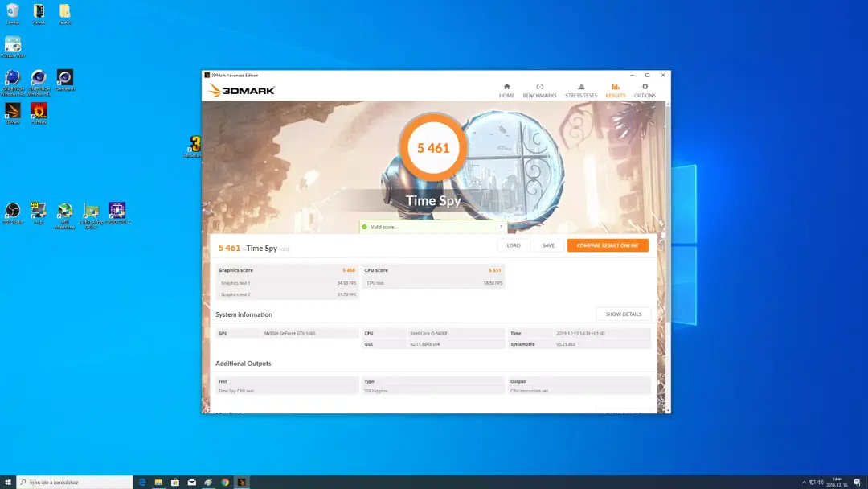Click the question mark next to Valid score

pyautogui.click(x=501, y=227)
